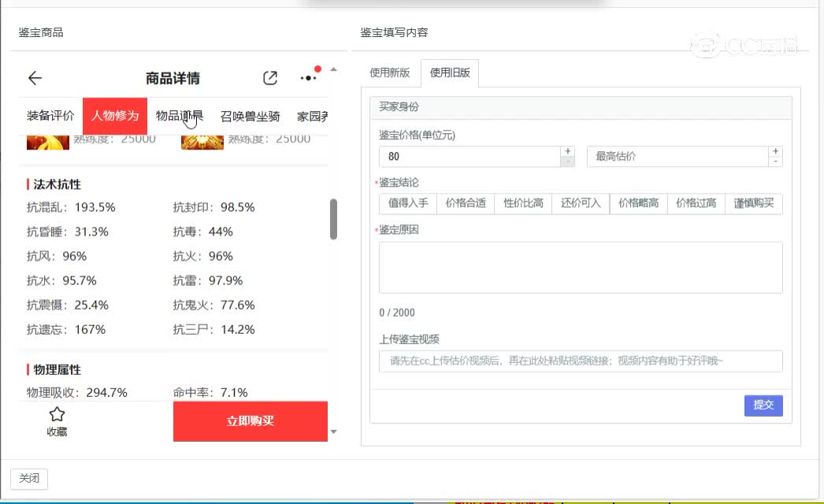Submit the appraisal with 提交 button
This screenshot has height=504, width=824.
[x=763, y=406]
